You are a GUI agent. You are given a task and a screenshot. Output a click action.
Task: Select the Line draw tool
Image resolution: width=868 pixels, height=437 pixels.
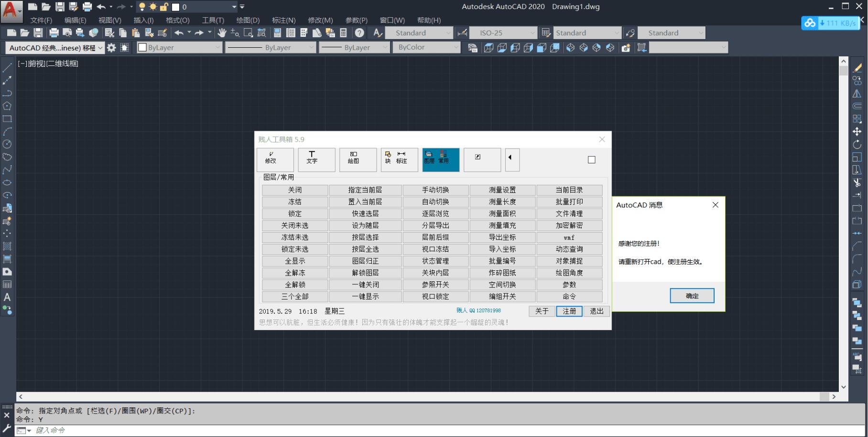[x=7, y=67]
